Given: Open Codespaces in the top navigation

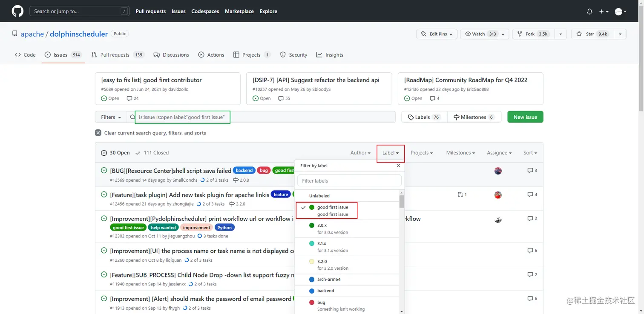Looking at the screenshot, I should pos(205,11).
